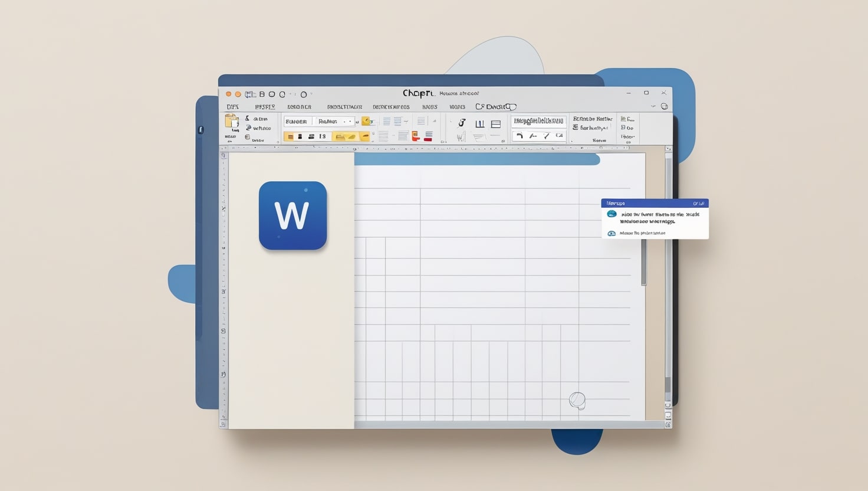Click the font name box in the ribbon
The width and height of the screenshot is (868, 491).
pyautogui.click(x=297, y=122)
